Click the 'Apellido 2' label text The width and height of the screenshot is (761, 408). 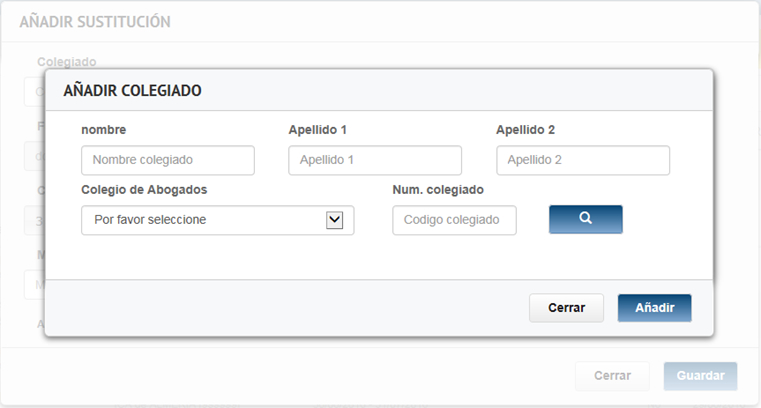[526, 130]
